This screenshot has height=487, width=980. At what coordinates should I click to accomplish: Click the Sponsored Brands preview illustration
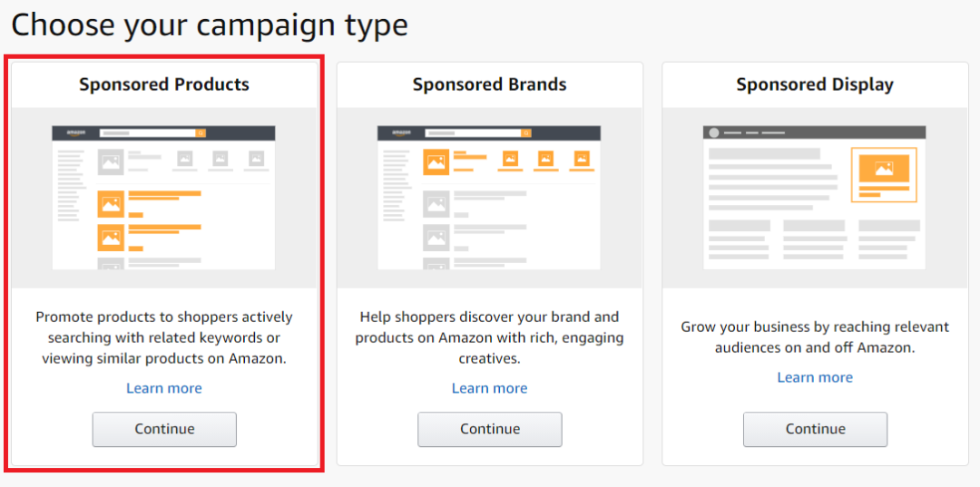click(489, 198)
